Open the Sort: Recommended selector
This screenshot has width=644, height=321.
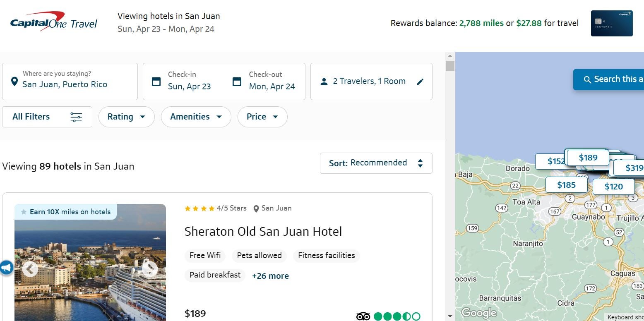(376, 163)
